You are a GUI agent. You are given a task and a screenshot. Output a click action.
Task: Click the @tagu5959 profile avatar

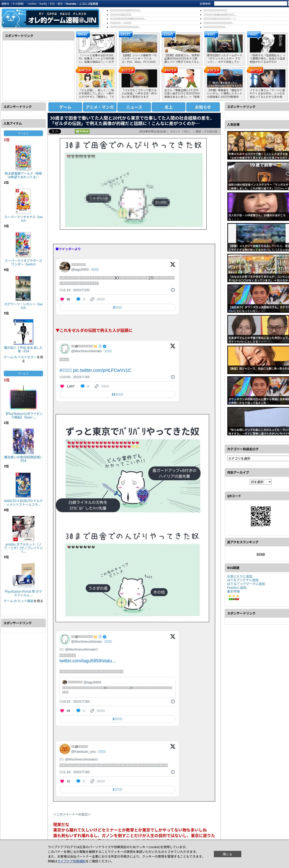click(65, 267)
